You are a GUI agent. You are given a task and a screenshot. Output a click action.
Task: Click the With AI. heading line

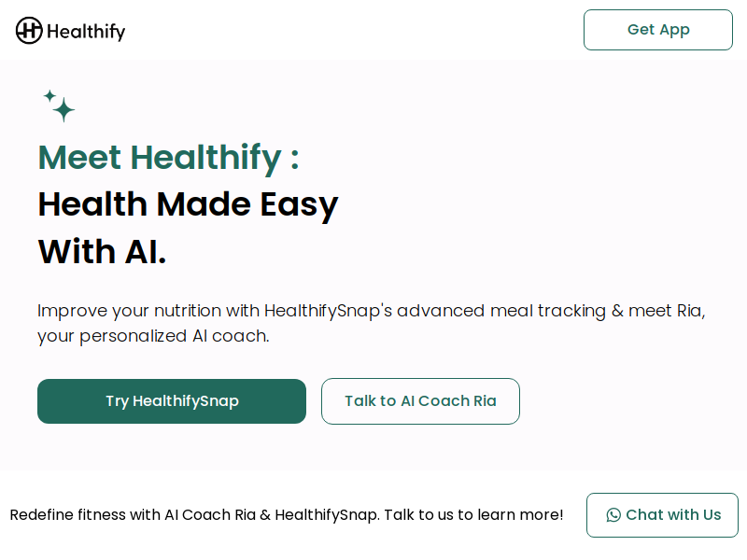pyautogui.click(x=103, y=252)
